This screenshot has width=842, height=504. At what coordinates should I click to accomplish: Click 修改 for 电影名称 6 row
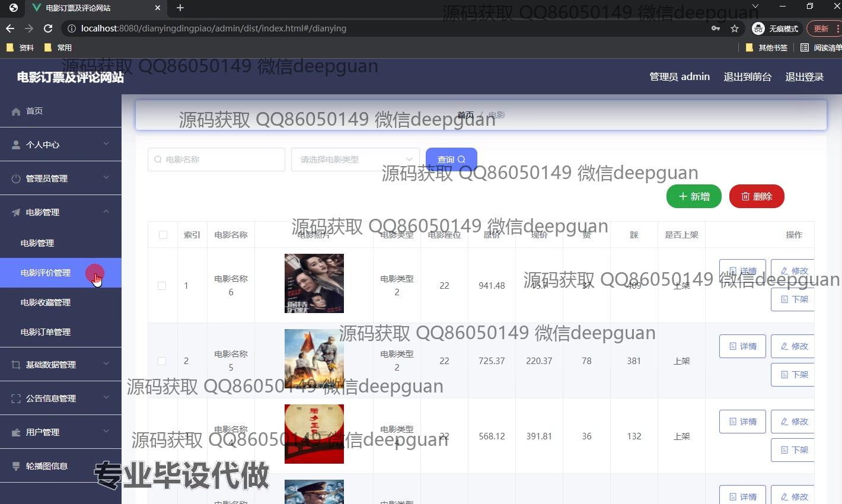tap(793, 271)
